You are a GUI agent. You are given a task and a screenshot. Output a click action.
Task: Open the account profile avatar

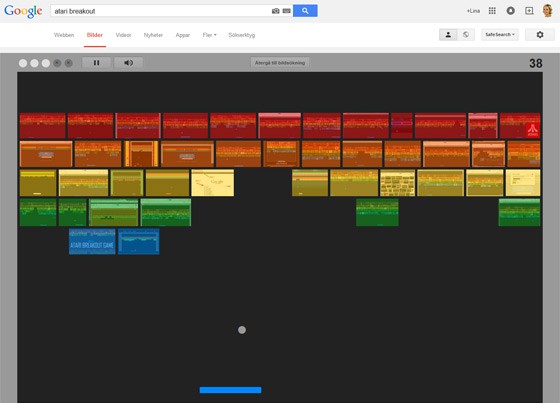coord(548,11)
